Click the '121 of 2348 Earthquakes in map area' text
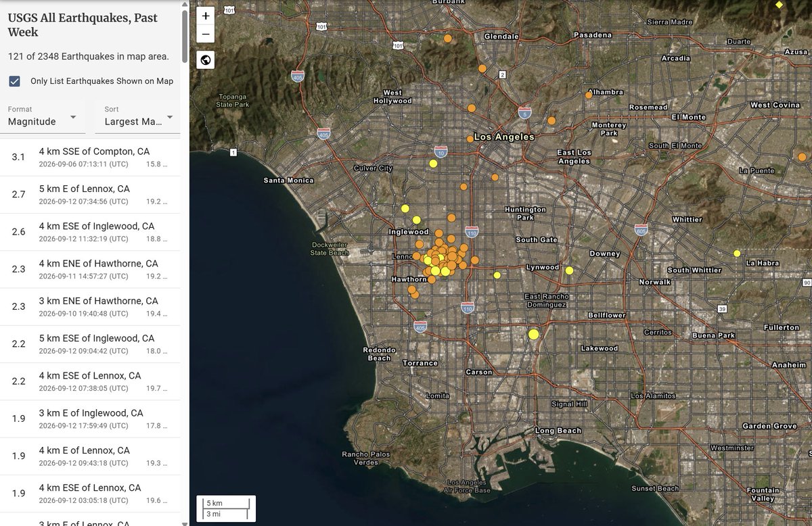Screen dimensions: 812x526 click(x=89, y=57)
